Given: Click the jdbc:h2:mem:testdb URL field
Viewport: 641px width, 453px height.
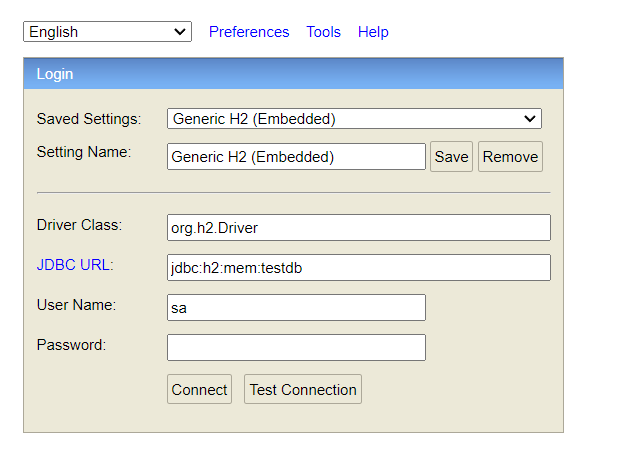Looking at the screenshot, I should pos(358,268).
